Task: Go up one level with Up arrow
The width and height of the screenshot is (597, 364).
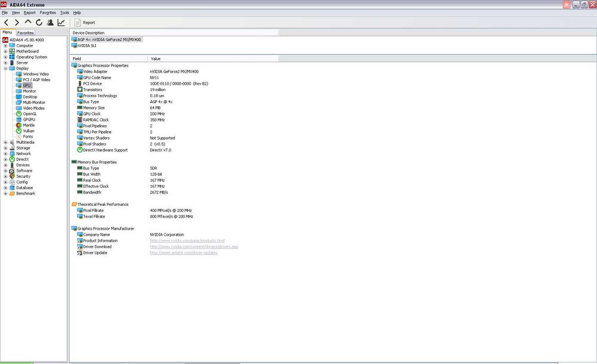Action: [28, 22]
